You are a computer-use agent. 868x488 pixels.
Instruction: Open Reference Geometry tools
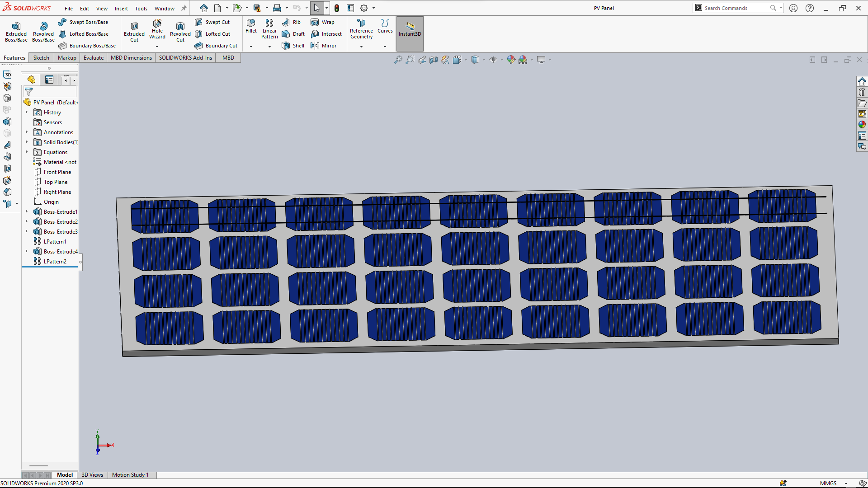(x=361, y=29)
